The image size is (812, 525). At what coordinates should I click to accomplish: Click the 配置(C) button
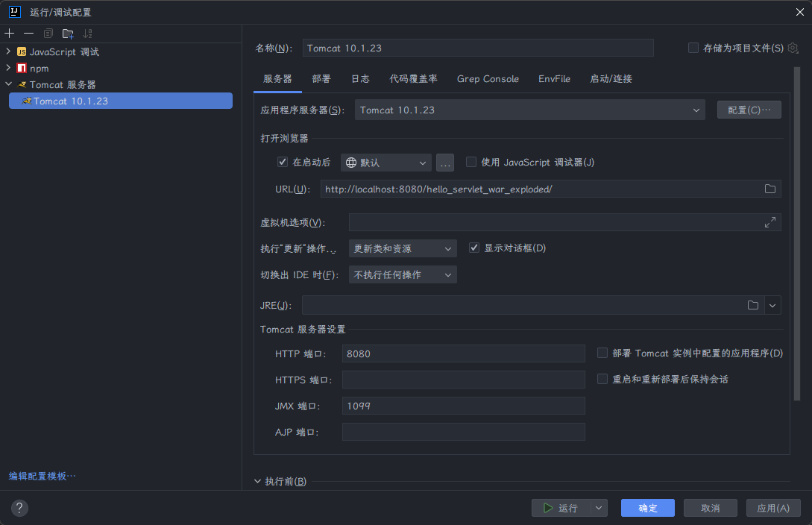(749, 110)
